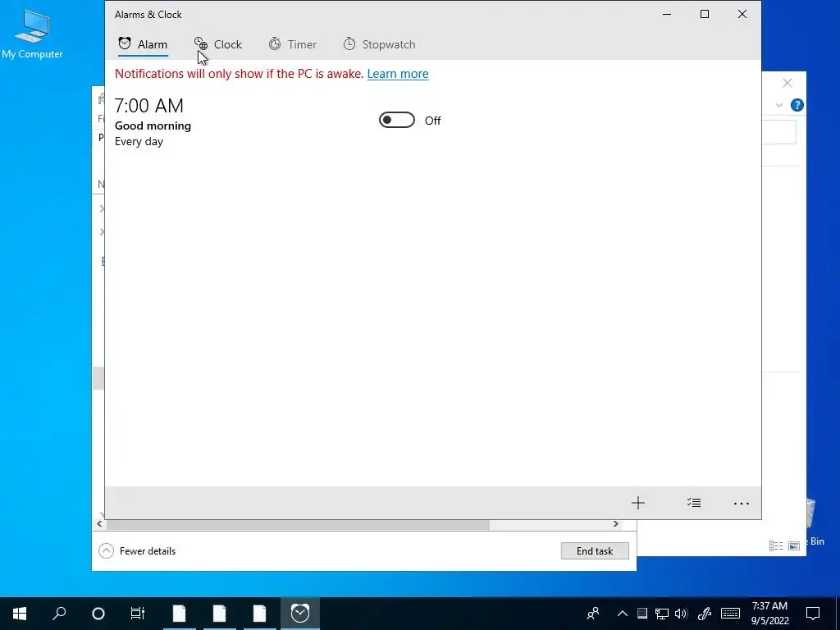Expand the ribbon chevron in background window
The height and width of the screenshot is (630, 840).
point(779,106)
